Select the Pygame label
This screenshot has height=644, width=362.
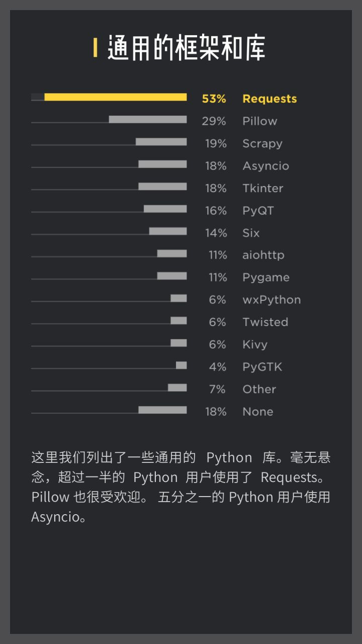pos(265,278)
